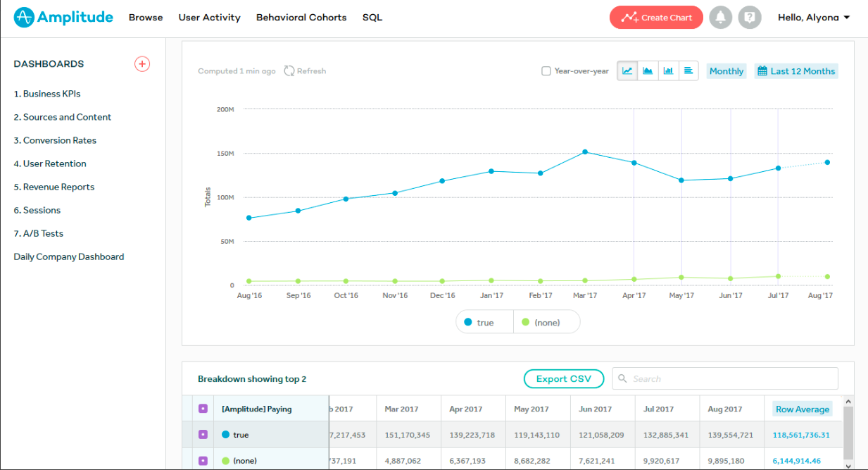Screen dimensions: 868x470
Task: Enable the Year-over-year checkbox
Action: pos(546,71)
